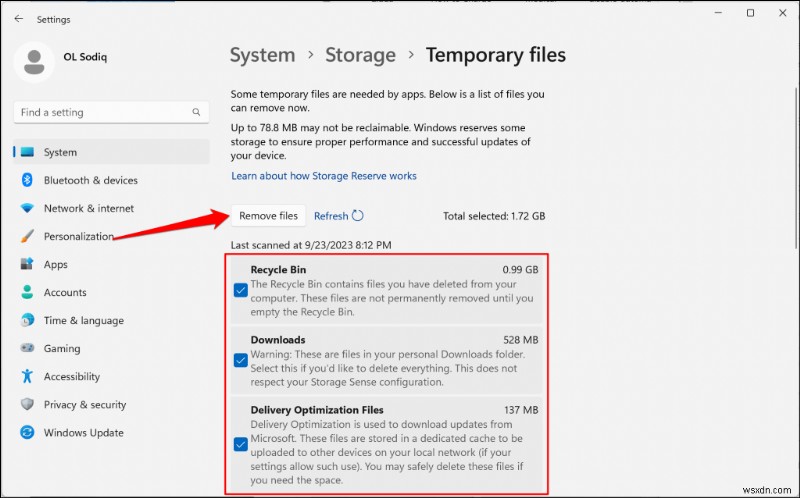
Task: Maximize the Settings window
Action: 751,13
